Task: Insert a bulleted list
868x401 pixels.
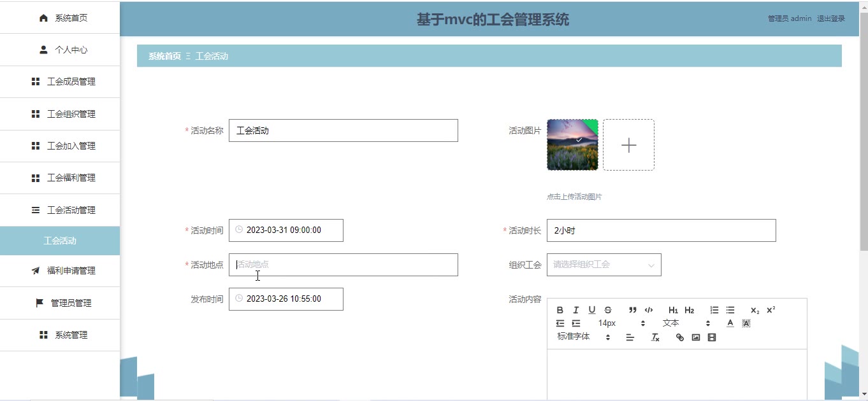Action: point(730,310)
